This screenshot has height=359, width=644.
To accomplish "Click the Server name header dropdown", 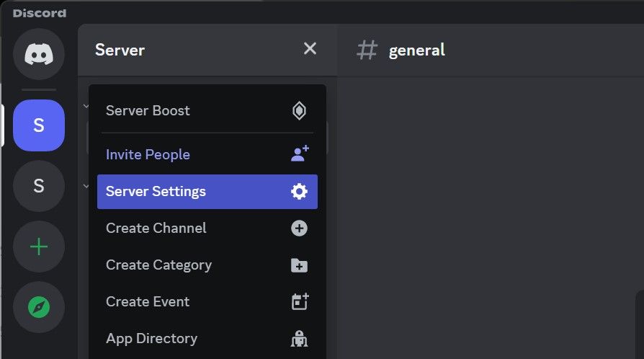I will 120,50.
